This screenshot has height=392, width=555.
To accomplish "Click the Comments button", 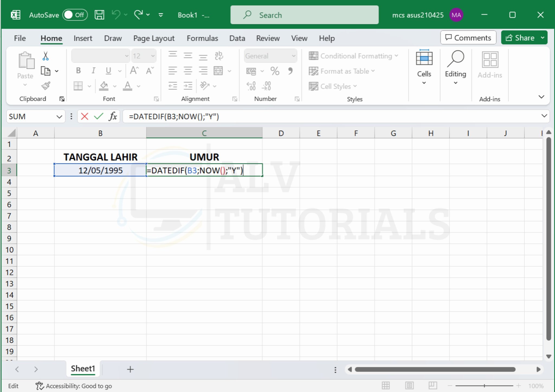I will coord(468,38).
